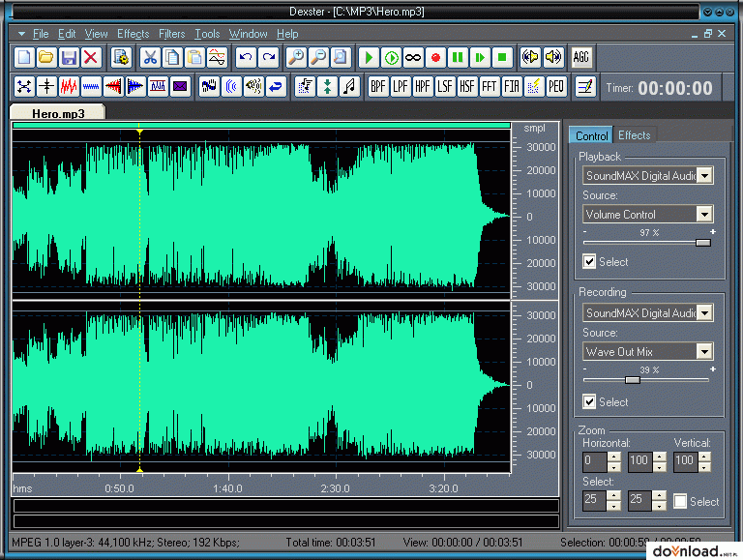
Task: Save the file with the floppy icon
Action: click(x=69, y=58)
